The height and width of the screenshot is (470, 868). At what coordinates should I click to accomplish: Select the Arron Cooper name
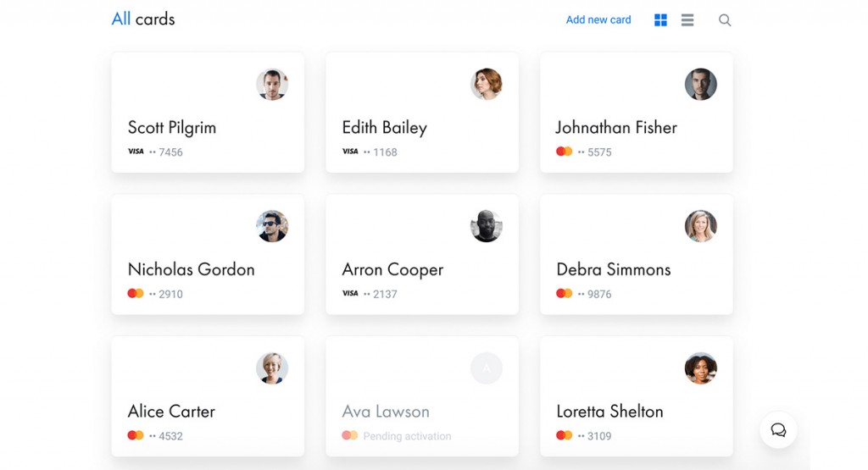point(392,270)
